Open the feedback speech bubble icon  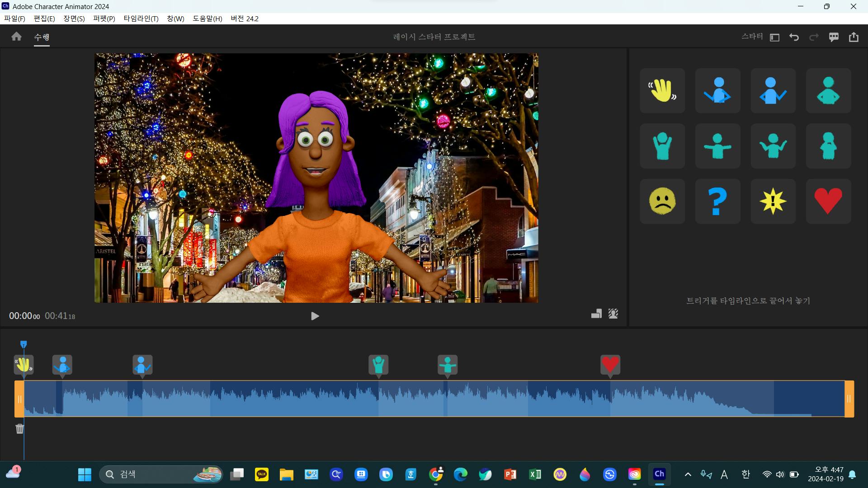[x=834, y=37]
